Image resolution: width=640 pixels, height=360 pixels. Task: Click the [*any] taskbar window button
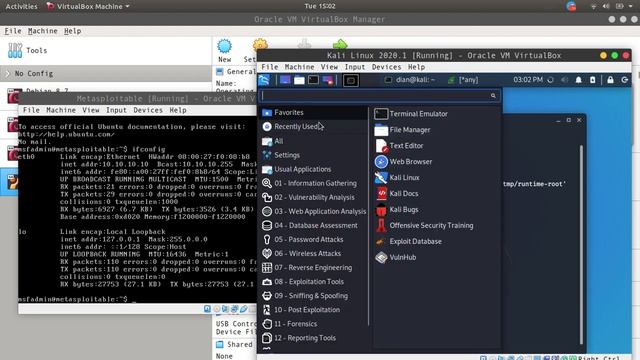pyautogui.click(x=462, y=80)
